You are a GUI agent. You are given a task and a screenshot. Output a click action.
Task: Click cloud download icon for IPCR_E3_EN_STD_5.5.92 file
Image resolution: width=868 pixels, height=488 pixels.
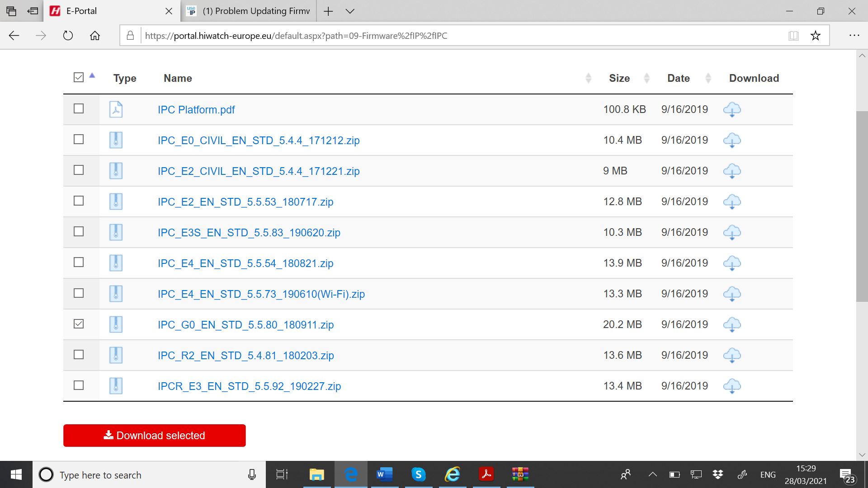(x=731, y=386)
